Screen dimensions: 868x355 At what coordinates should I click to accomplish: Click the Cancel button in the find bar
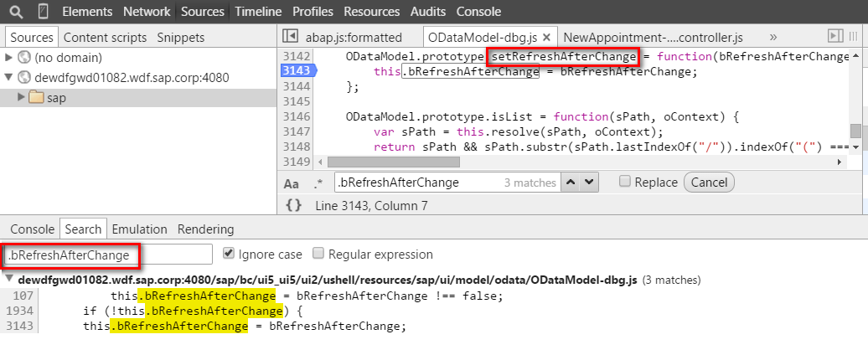pyautogui.click(x=709, y=183)
